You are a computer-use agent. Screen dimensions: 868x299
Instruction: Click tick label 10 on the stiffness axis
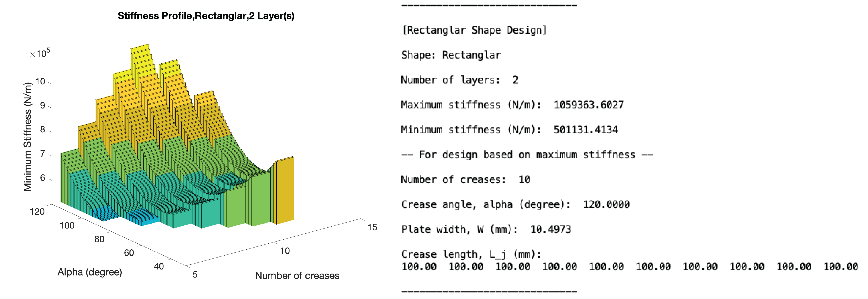pyautogui.click(x=40, y=81)
